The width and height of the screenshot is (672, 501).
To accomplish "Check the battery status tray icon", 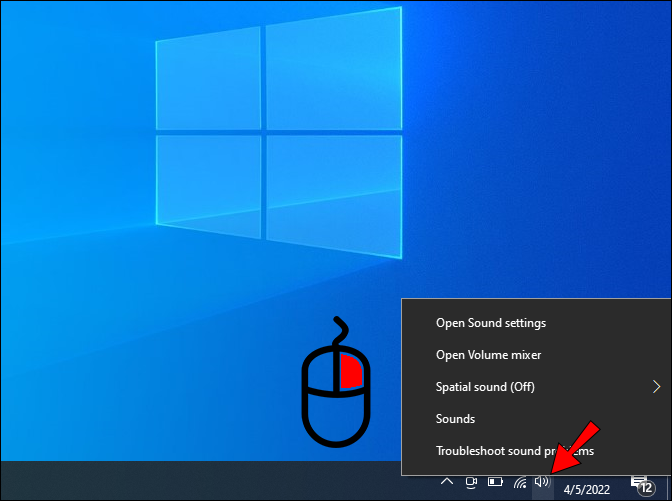I will point(495,483).
